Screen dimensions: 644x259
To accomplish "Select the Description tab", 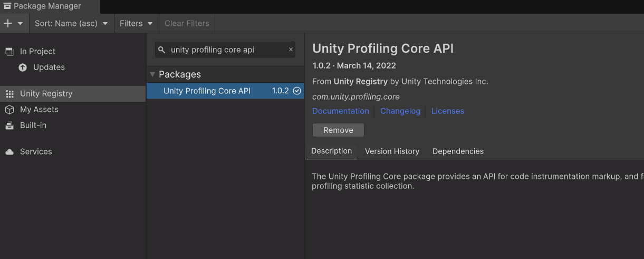I will (331, 151).
